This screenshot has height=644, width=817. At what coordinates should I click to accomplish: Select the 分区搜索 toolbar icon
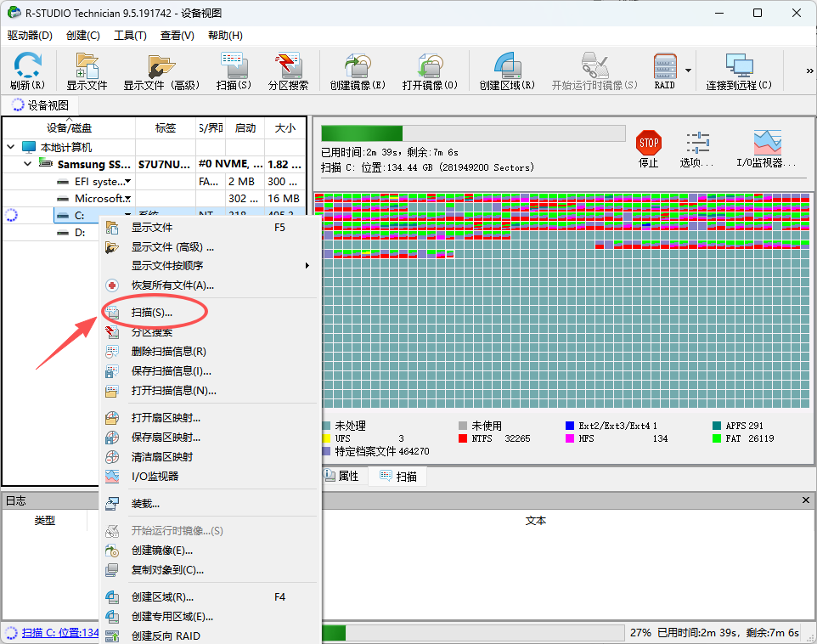[289, 70]
